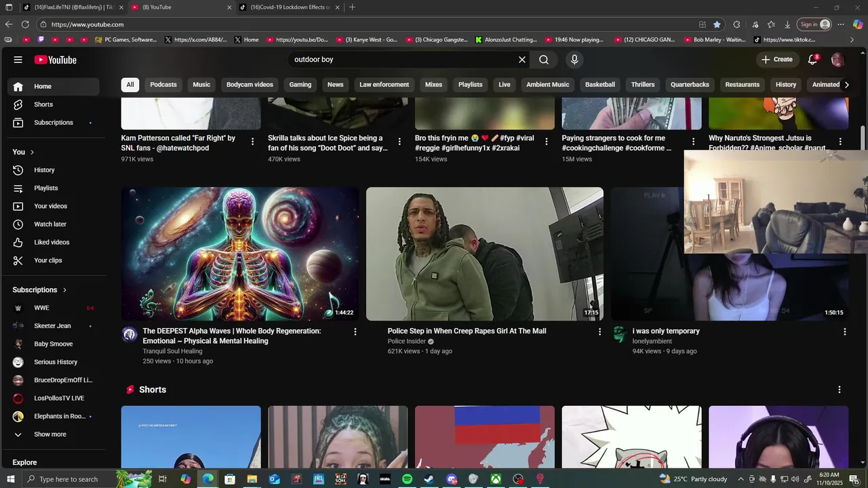
Task: Open History in sidebar
Action: 54,170
